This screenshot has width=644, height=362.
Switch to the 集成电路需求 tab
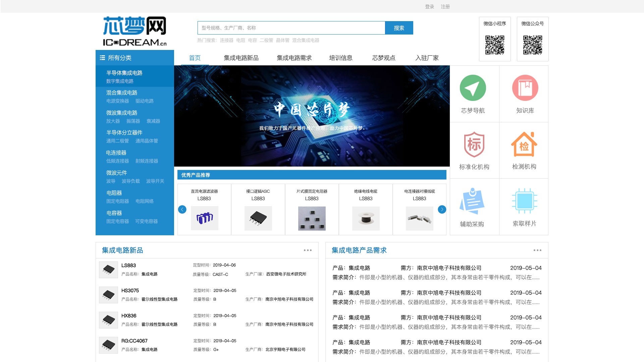click(x=293, y=58)
